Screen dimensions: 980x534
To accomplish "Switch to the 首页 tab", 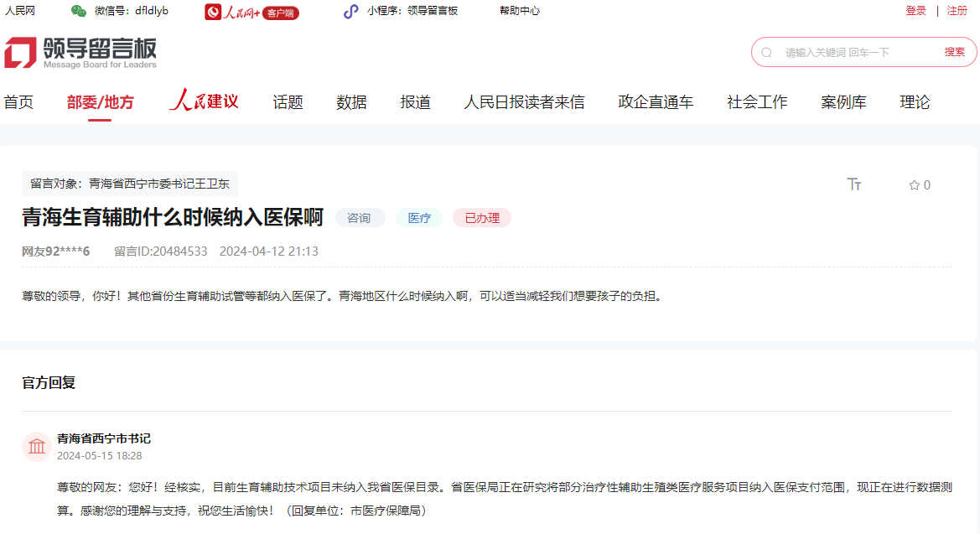I will (x=18, y=101).
